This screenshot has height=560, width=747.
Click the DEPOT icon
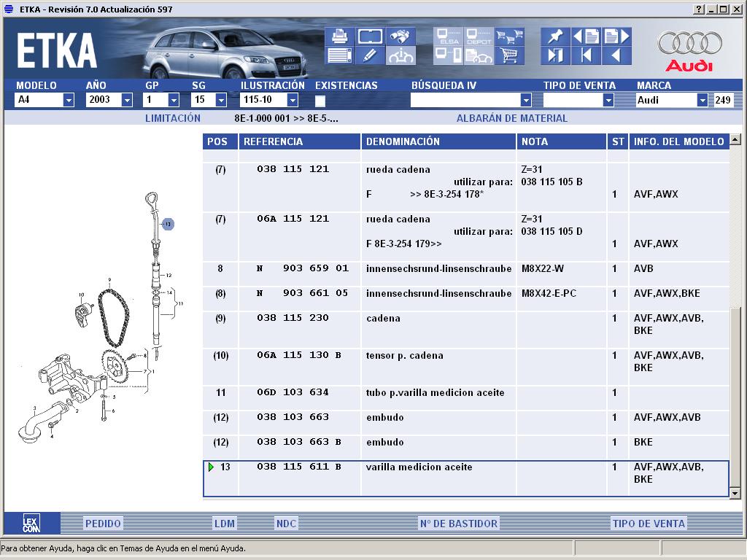click(479, 36)
